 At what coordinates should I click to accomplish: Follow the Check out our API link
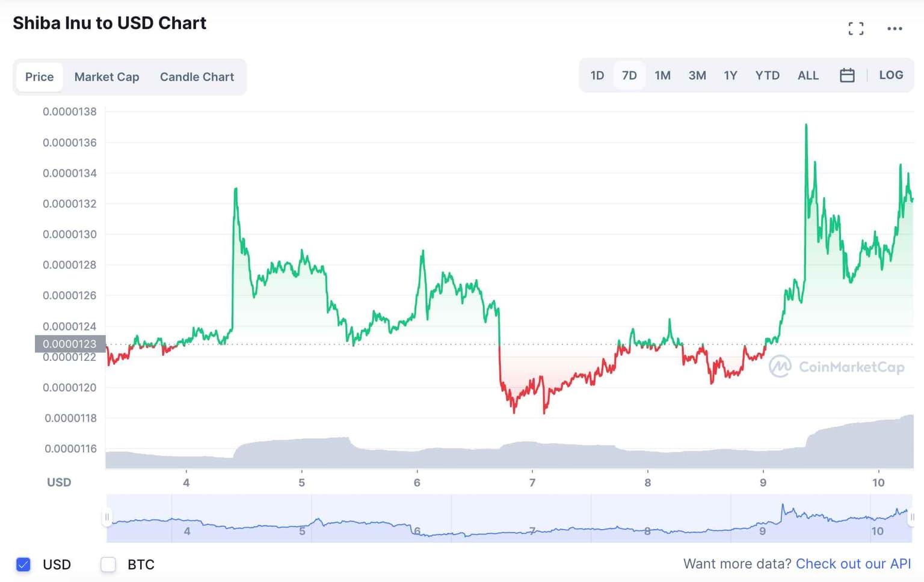853,564
